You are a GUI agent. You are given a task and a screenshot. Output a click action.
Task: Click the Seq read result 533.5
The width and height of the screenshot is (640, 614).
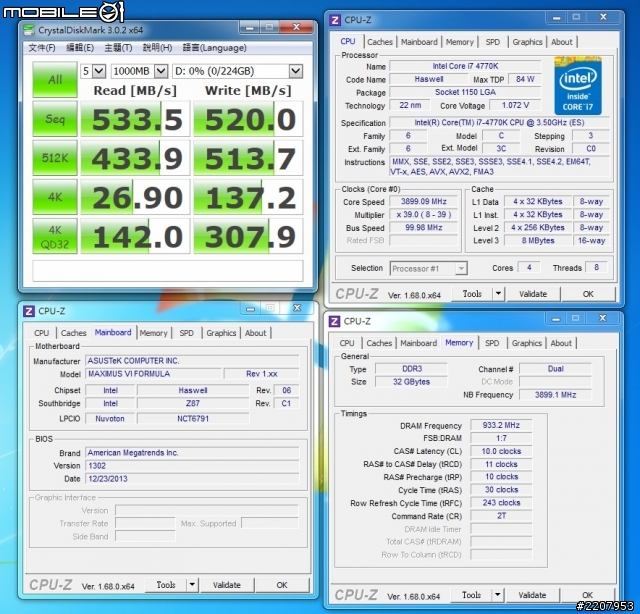click(136, 119)
